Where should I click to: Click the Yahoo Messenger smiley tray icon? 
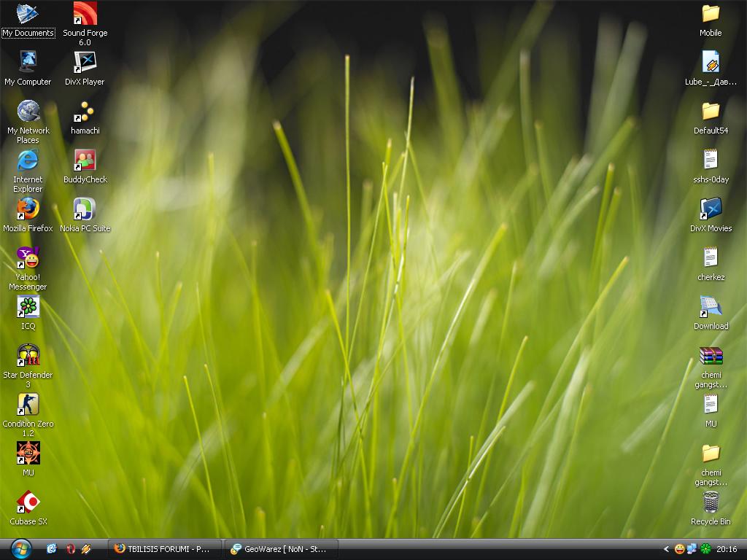[x=680, y=549]
